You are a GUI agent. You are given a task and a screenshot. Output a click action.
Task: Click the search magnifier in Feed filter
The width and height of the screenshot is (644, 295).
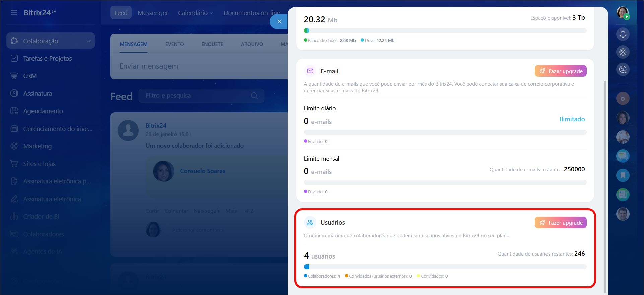click(x=254, y=96)
